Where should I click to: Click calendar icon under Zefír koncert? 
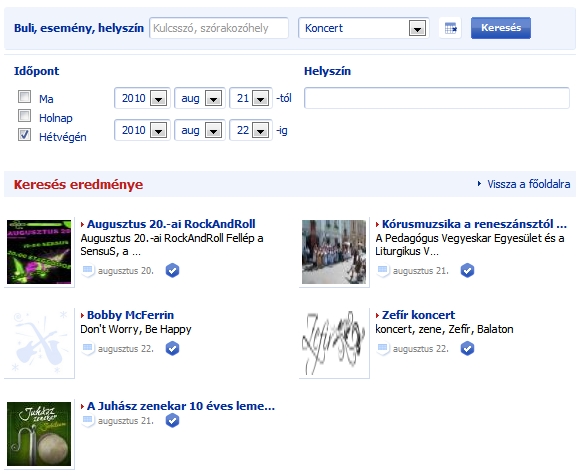[382, 348]
